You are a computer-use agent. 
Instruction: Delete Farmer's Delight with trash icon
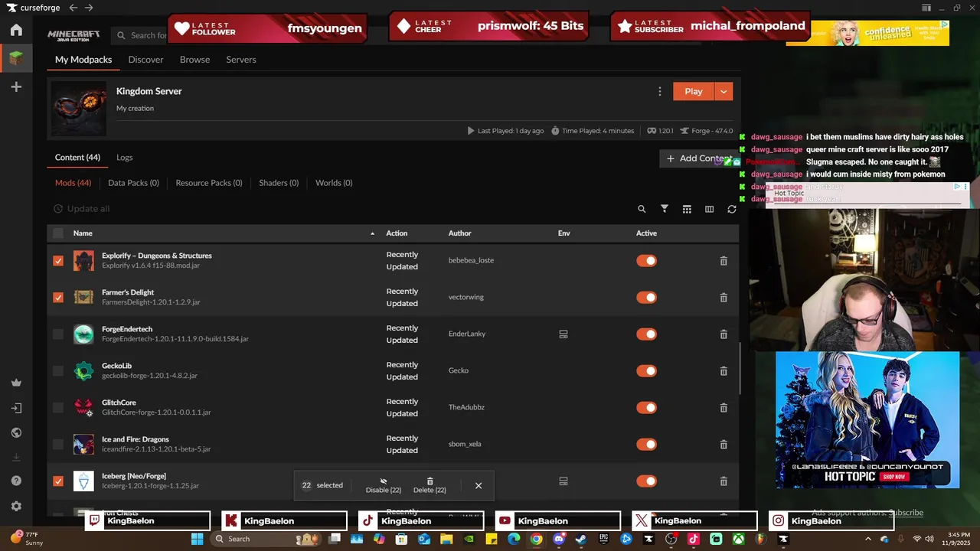[724, 298]
